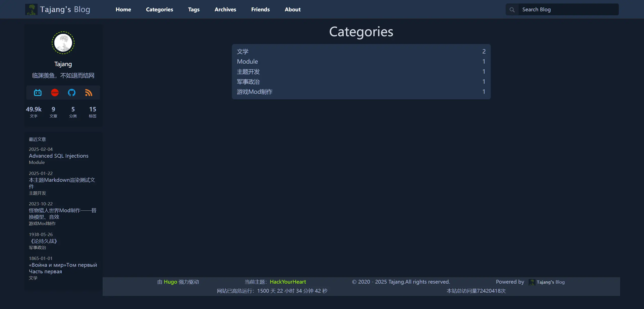Open the Module category entry
The width and height of the screenshot is (644, 309).
click(x=247, y=62)
